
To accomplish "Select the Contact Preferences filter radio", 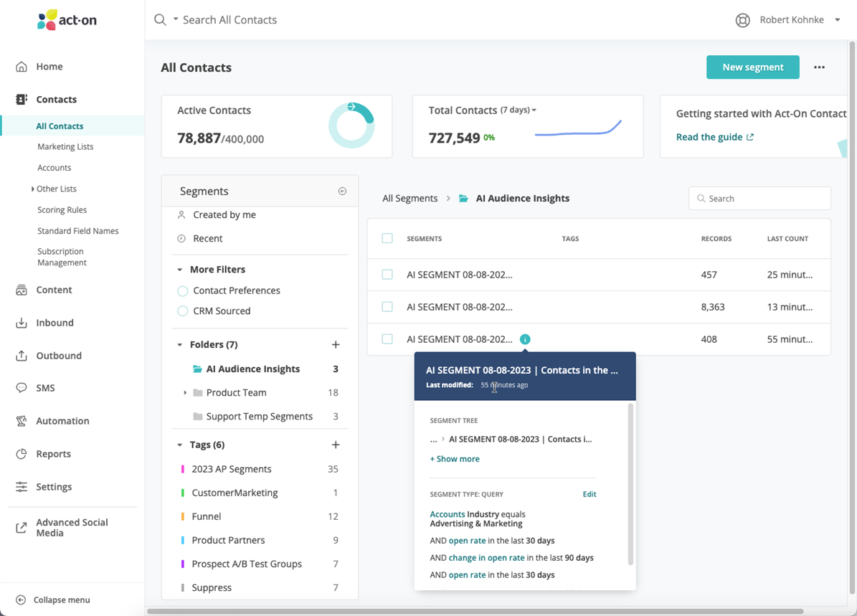I will coord(183,290).
